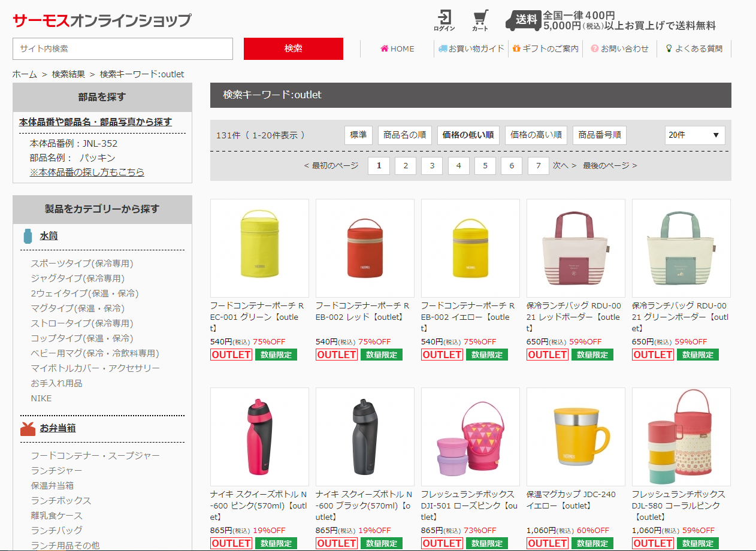Screen dimensions: 756x551
Task: Go to page 3 of results
Action: coord(432,165)
